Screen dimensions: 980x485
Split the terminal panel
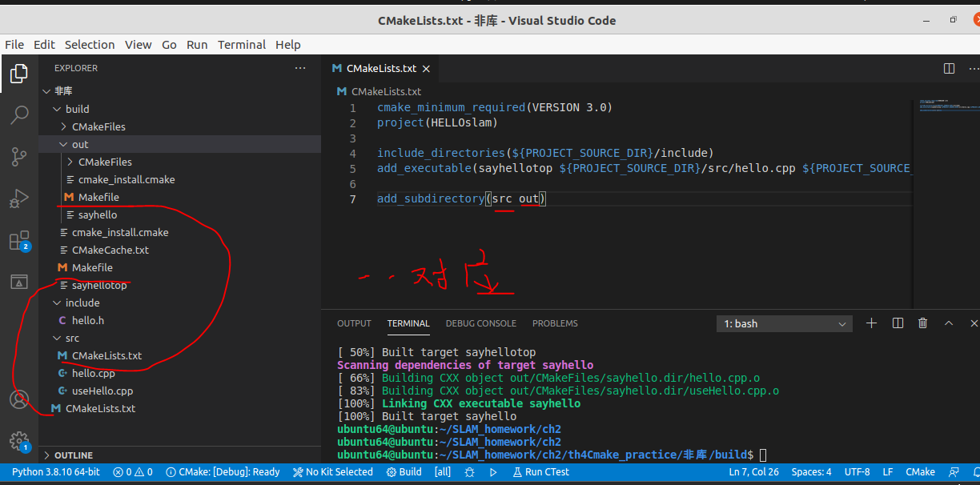click(897, 323)
